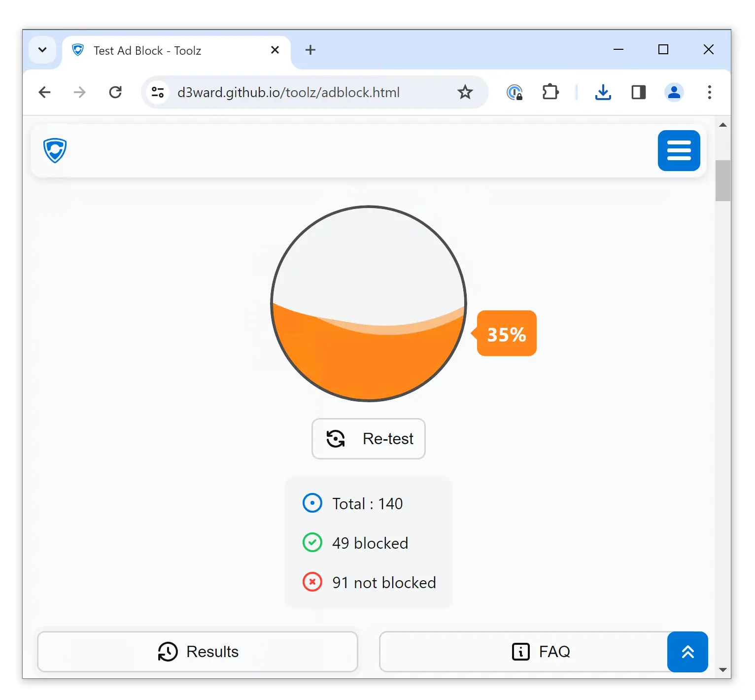Click the Total : 140 text
The width and height of the screenshot is (755, 700).
[x=367, y=504]
